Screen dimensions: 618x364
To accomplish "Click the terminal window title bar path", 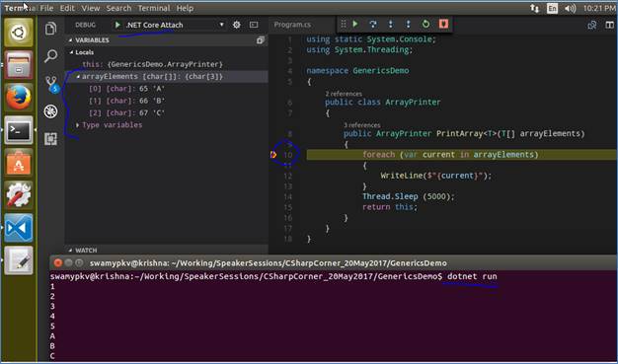I will click(268, 263).
